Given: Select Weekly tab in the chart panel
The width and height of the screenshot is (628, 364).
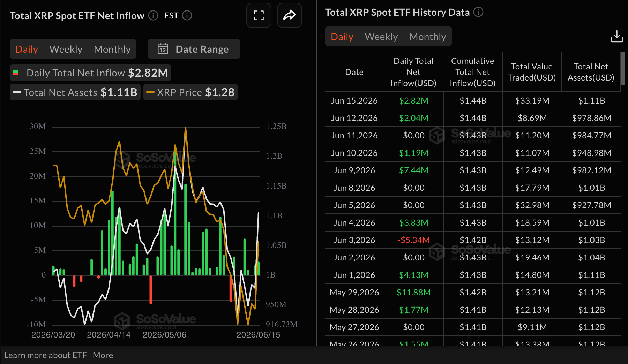Looking at the screenshot, I should (66, 49).
